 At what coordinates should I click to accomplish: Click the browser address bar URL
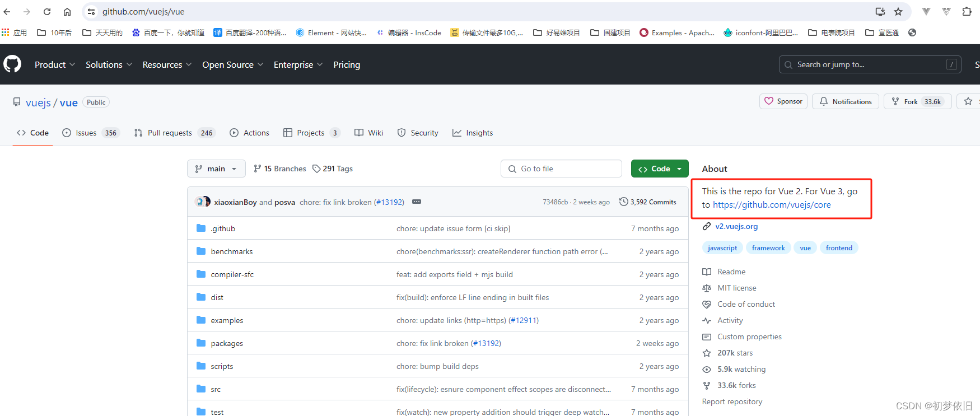click(143, 11)
